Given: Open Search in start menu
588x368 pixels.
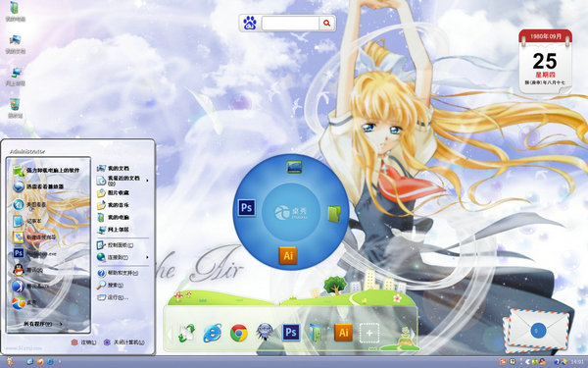Looking at the screenshot, I should pyautogui.click(x=110, y=285).
